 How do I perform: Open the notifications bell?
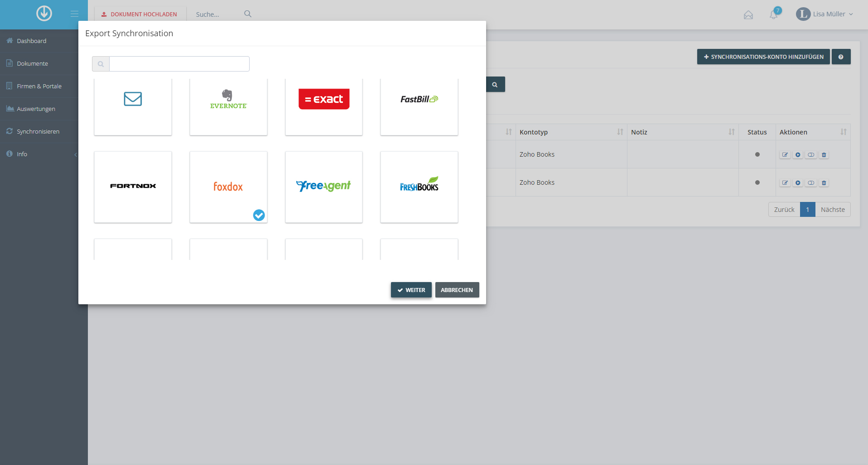(774, 14)
